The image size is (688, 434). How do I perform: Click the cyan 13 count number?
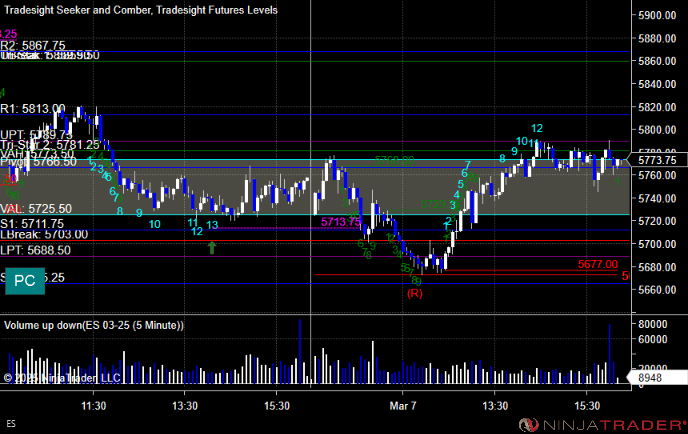coord(212,225)
